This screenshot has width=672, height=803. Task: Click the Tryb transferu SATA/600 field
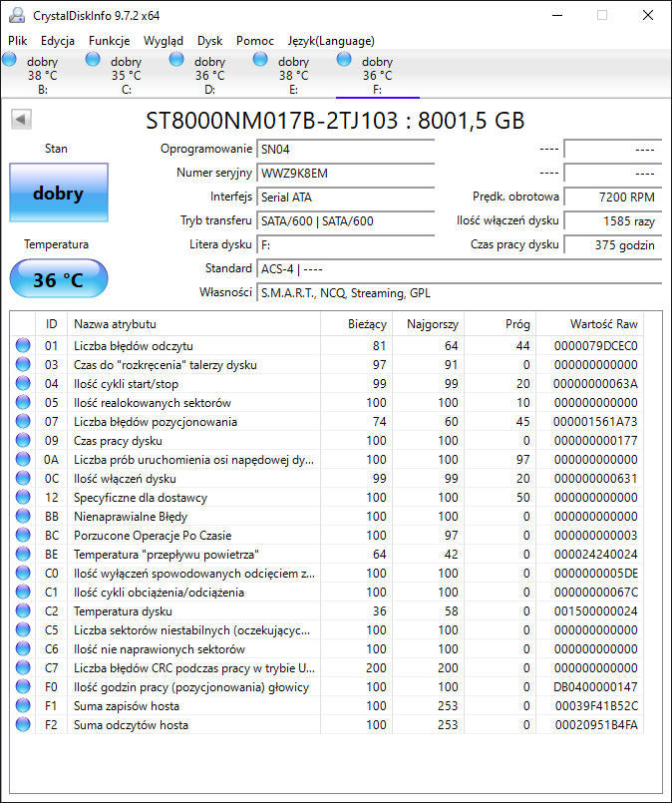coord(345,221)
